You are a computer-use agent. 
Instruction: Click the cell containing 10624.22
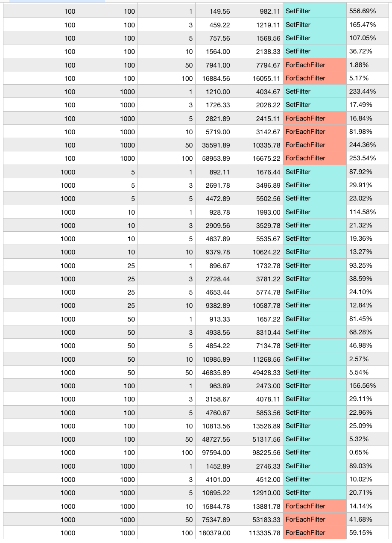click(x=258, y=252)
